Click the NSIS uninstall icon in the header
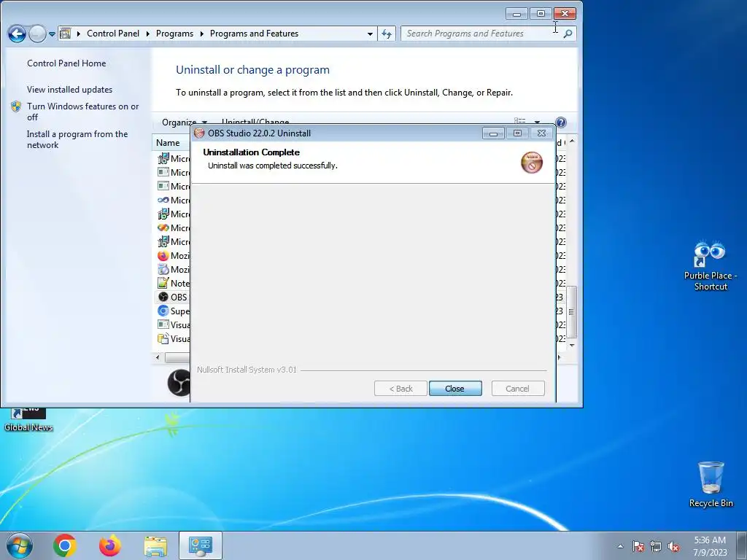Image resolution: width=747 pixels, height=560 pixels. tap(532, 163)
